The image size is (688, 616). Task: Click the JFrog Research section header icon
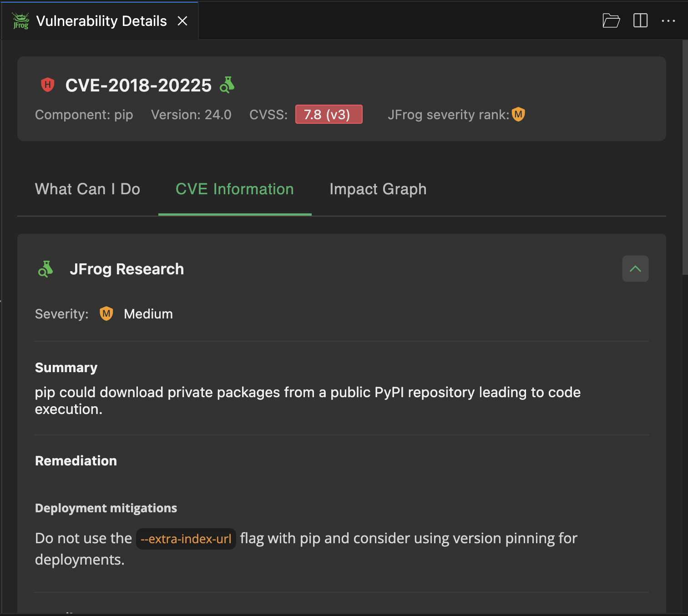(46, 269)
